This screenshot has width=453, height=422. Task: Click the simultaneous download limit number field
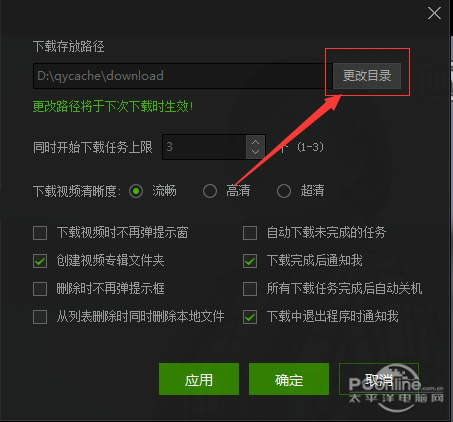(x=204, y=147)
